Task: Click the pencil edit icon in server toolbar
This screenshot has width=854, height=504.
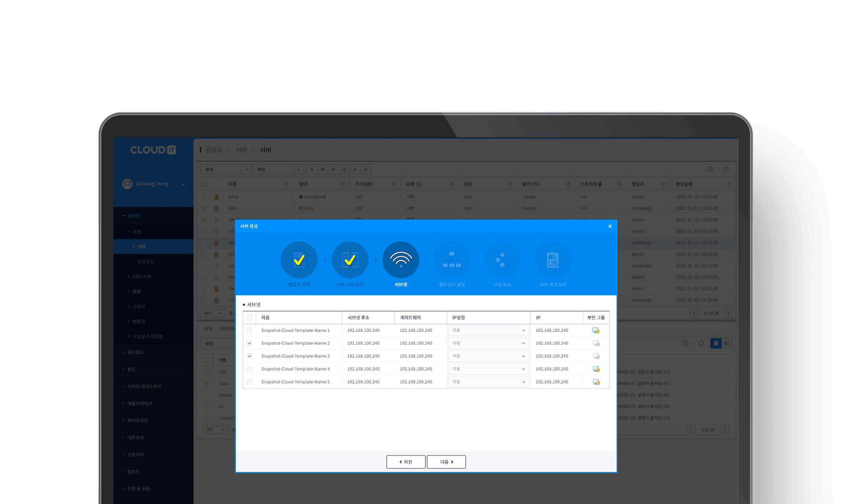Action: (355, 169)
